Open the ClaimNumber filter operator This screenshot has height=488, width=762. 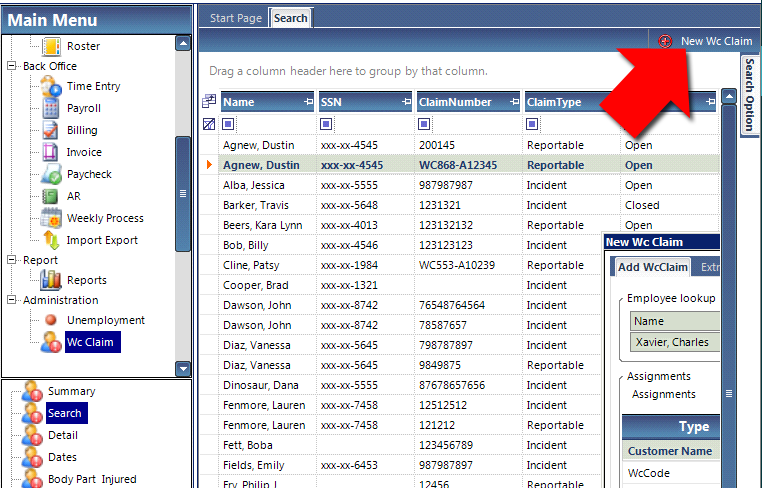(x=424, y=124)
